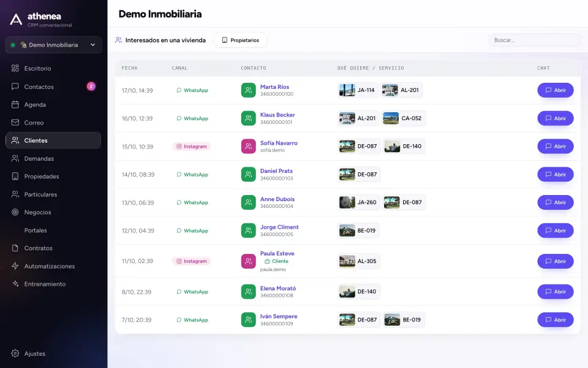Viewport: 588px width, 368px height.
Task: Click the Cliente tag under Paula Esteve
Action: [276, 261]
